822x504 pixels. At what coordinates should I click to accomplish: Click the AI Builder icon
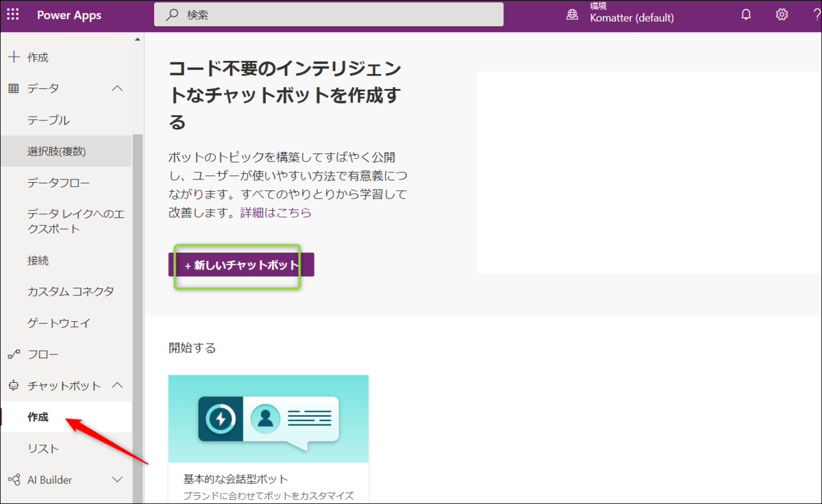pyautogui.click(x=13, y=480)
